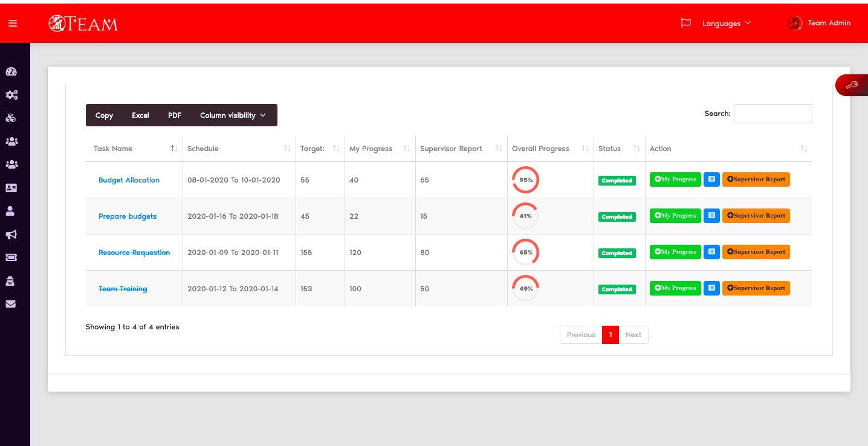The image size is (868, 446).
Task: Sort by Schedule column
Action: 239,149
